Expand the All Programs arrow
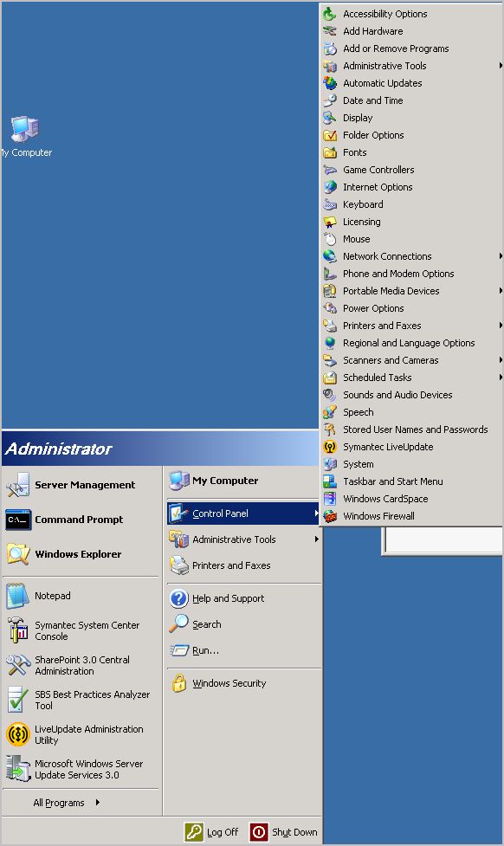Viewport: 504px width, 846px height. pos(98,803)
